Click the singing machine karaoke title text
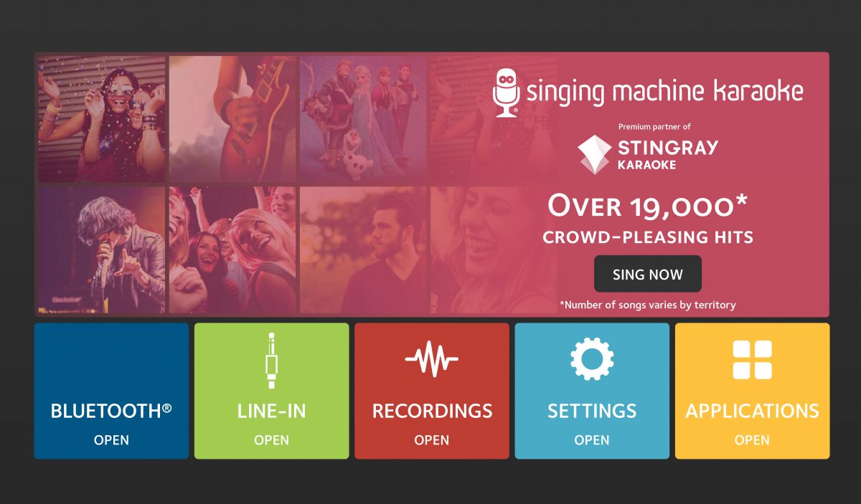 pos(664,92)
